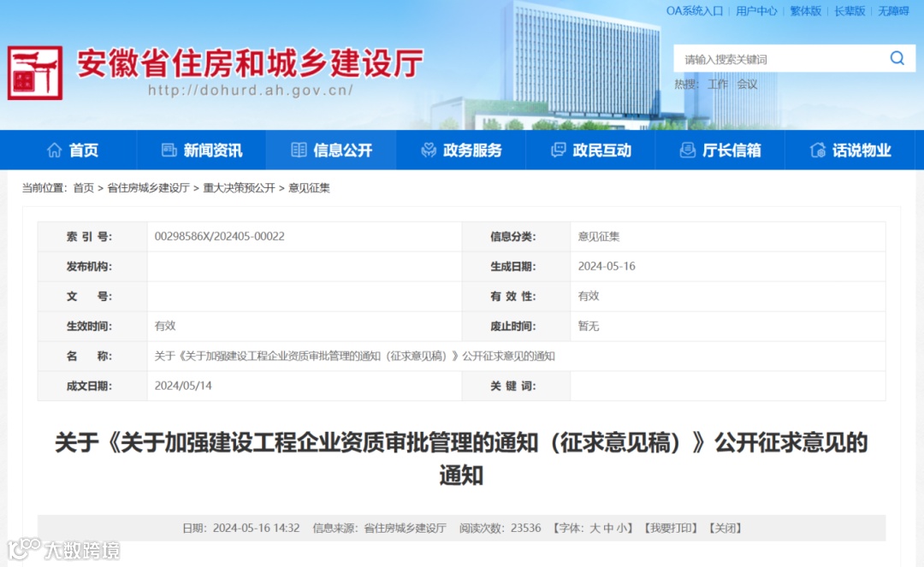Select index number 00298586X/202405-00022

[219, 237]
